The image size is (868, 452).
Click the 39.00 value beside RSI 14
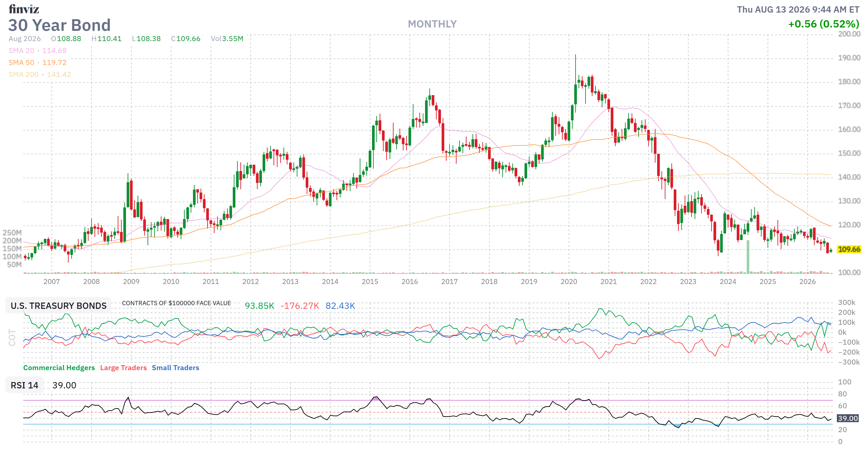point(64,385)
